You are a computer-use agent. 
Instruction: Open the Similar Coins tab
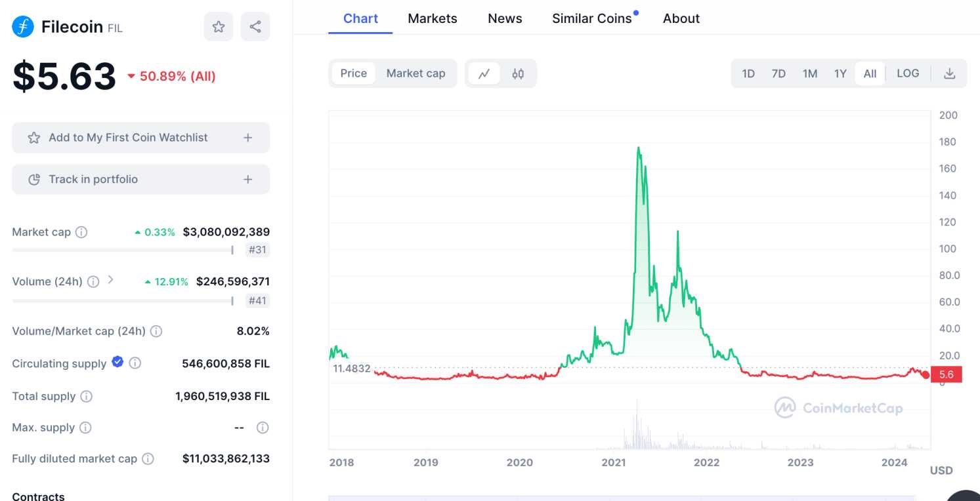592,18
